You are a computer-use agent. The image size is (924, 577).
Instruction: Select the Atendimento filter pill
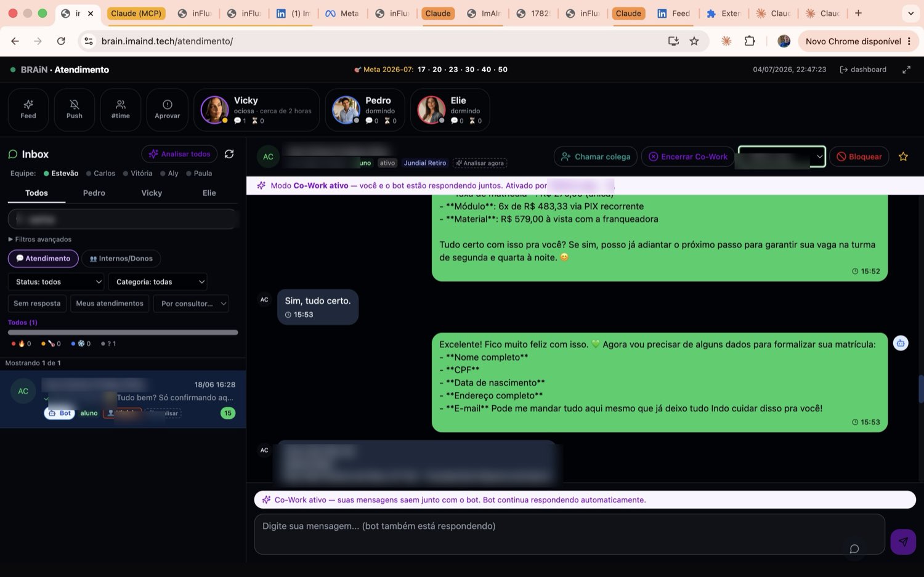point(43,259)
